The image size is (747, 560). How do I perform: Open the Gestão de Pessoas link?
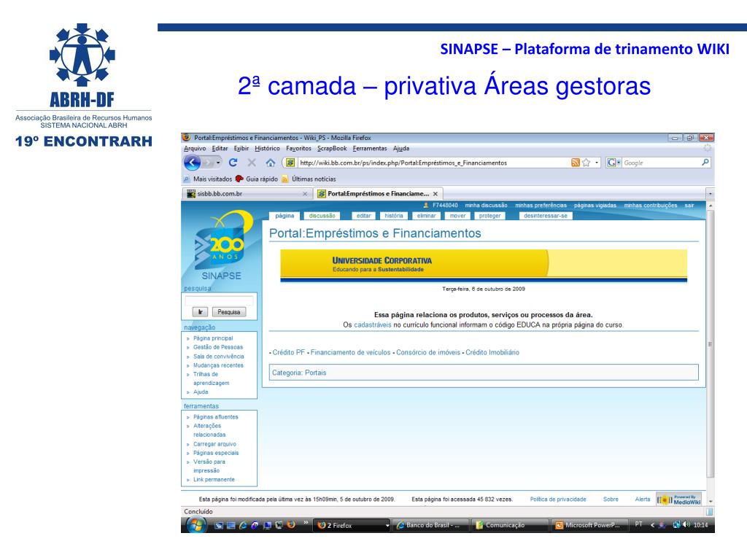pyautogui.click(x=217, y=347)
